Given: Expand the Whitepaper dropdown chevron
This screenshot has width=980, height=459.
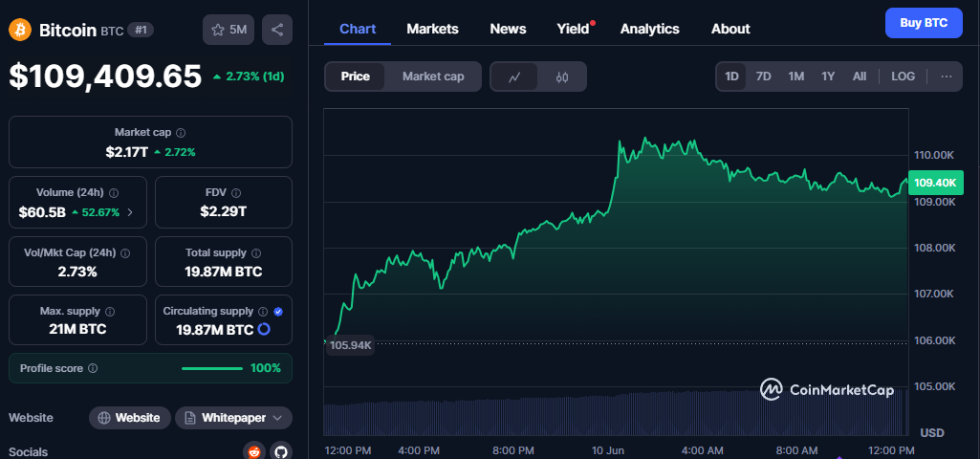Looking at the screenshot, I should click(278, 418).
